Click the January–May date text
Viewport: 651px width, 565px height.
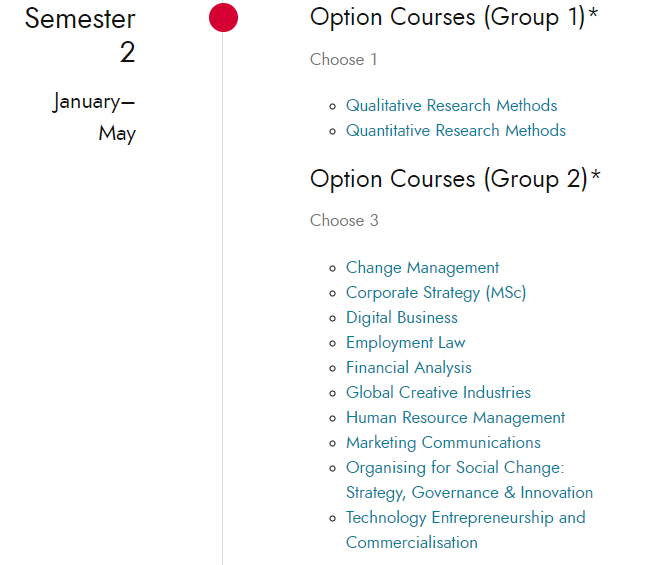pos(94,117)
